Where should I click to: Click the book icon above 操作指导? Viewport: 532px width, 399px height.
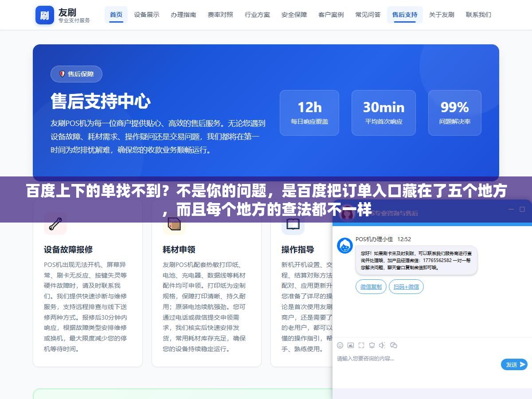click(x=293, y=225)
